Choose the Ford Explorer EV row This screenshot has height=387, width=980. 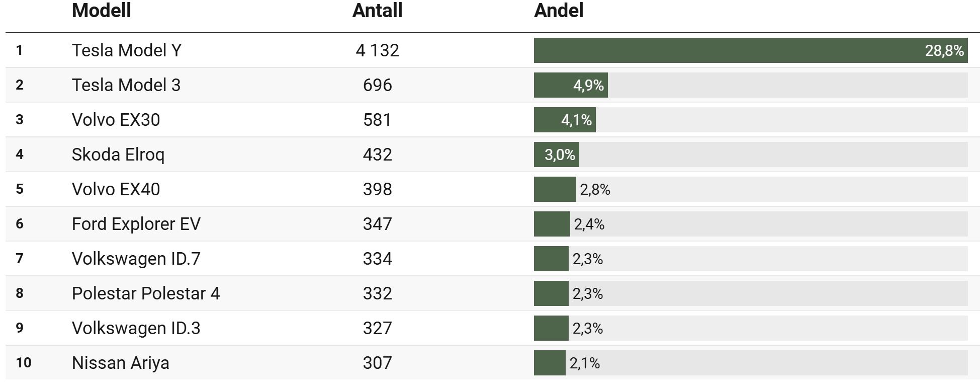point(136,224)
